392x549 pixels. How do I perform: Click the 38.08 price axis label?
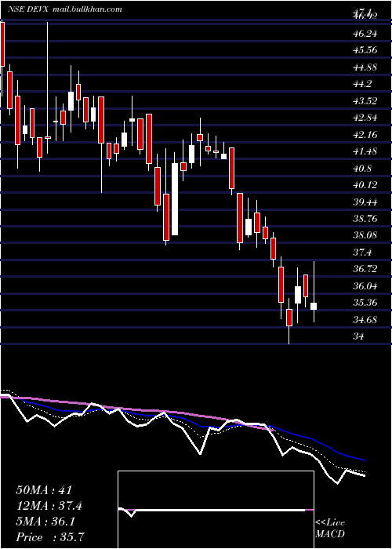click(x=364, y=235)
